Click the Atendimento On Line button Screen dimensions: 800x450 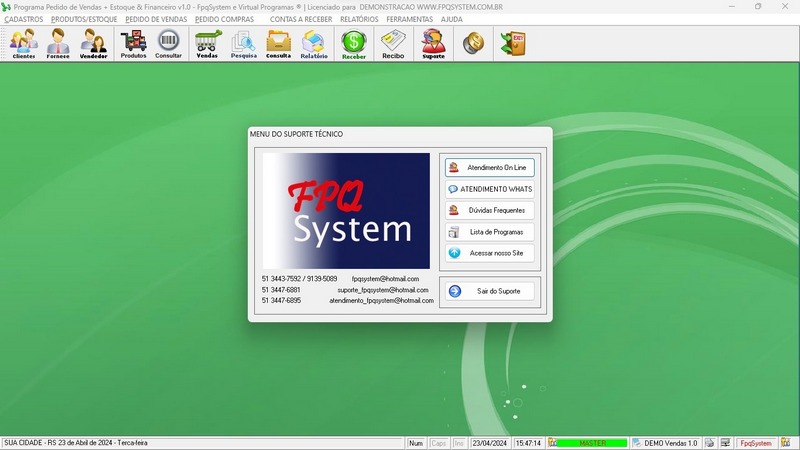(490, 167)
